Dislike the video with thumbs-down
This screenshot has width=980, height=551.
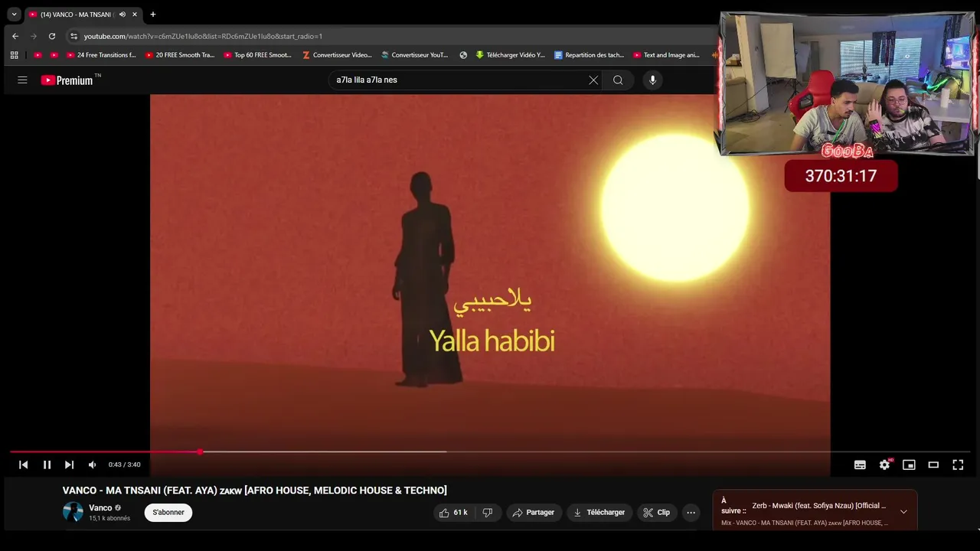(x=488, y=513)
